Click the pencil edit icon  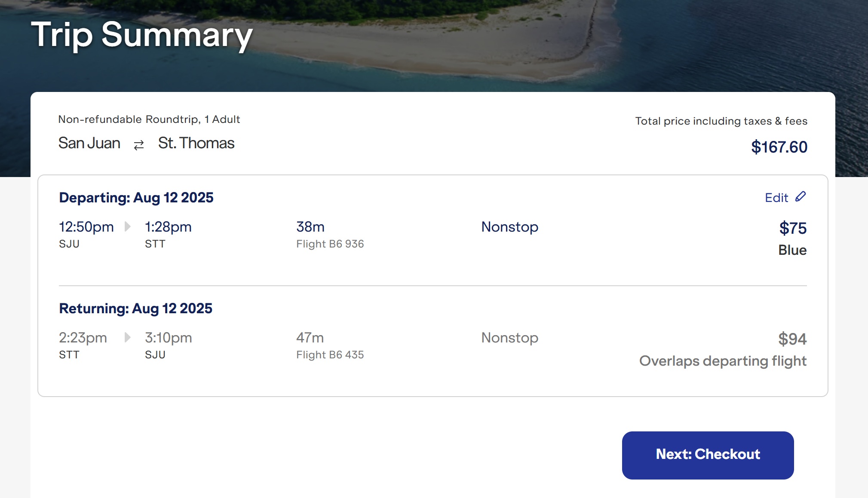800,197
